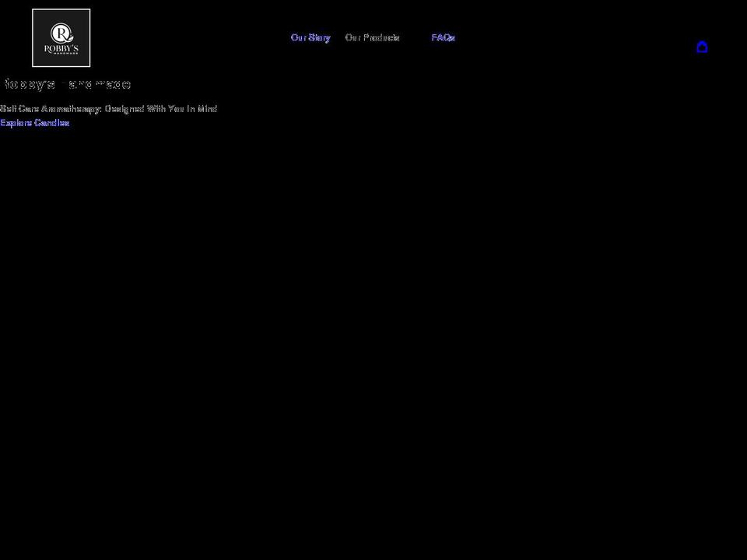
Task: Click Our Story in the navbar
Action: point(310,37)
